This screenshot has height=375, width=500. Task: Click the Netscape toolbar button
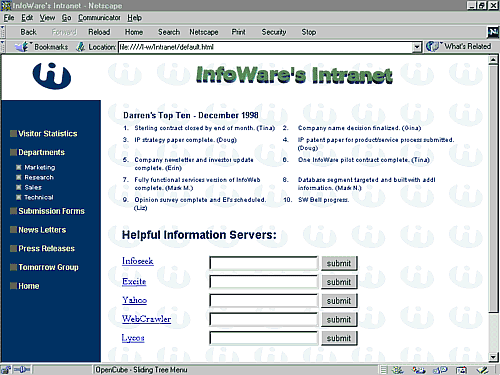(204, 32)
